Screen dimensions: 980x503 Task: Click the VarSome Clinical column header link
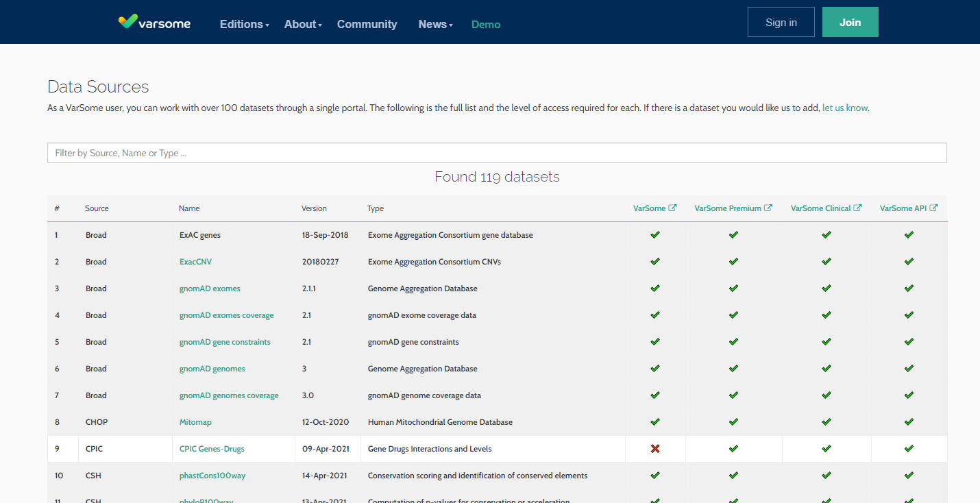(821, 208)
